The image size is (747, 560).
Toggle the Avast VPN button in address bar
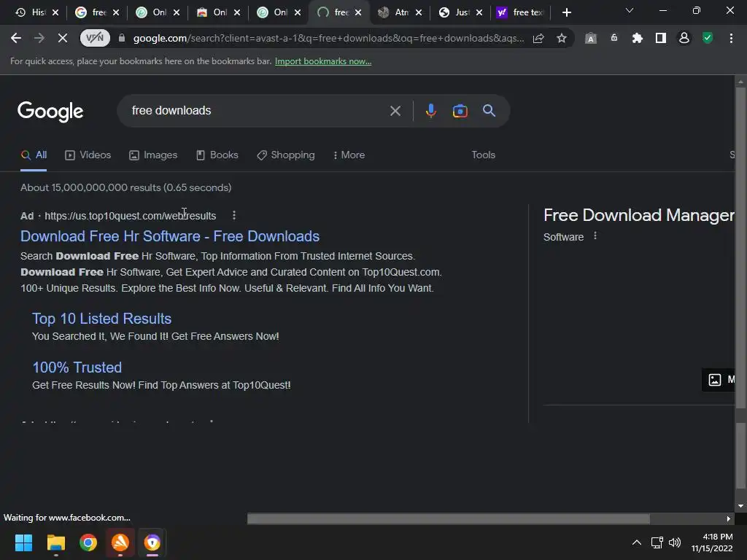click(95, 38)
